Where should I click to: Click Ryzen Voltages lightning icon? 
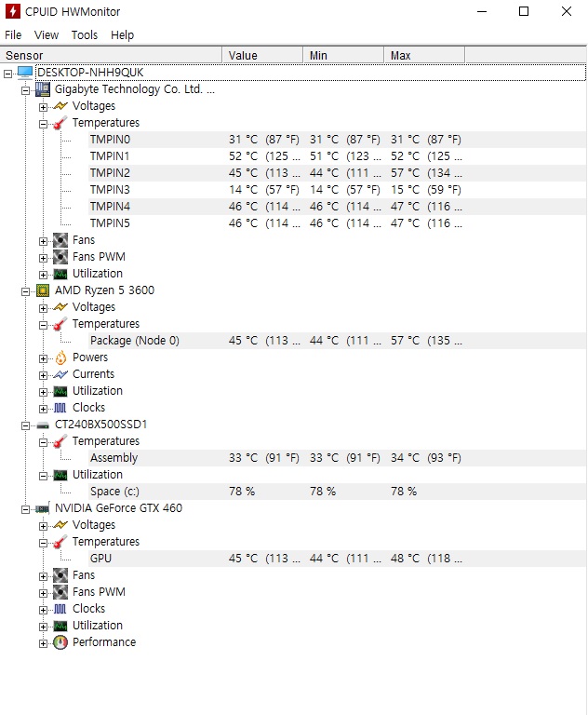pyautogui.click(x=60, y=307)
